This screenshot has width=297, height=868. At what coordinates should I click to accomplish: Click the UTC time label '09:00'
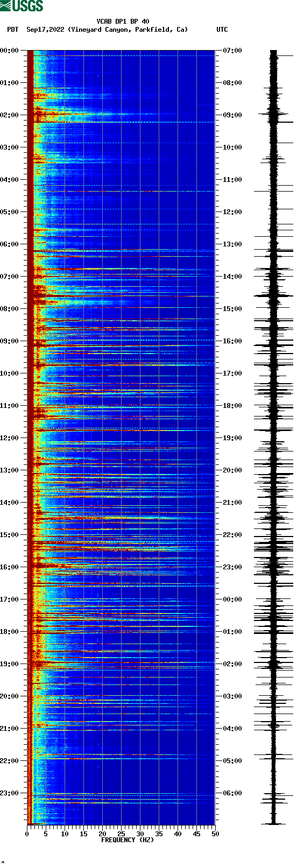coord(232,115)
